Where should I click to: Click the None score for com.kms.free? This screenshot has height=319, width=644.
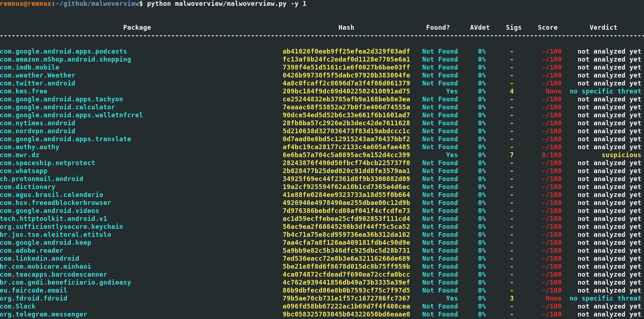pos(553,91)
